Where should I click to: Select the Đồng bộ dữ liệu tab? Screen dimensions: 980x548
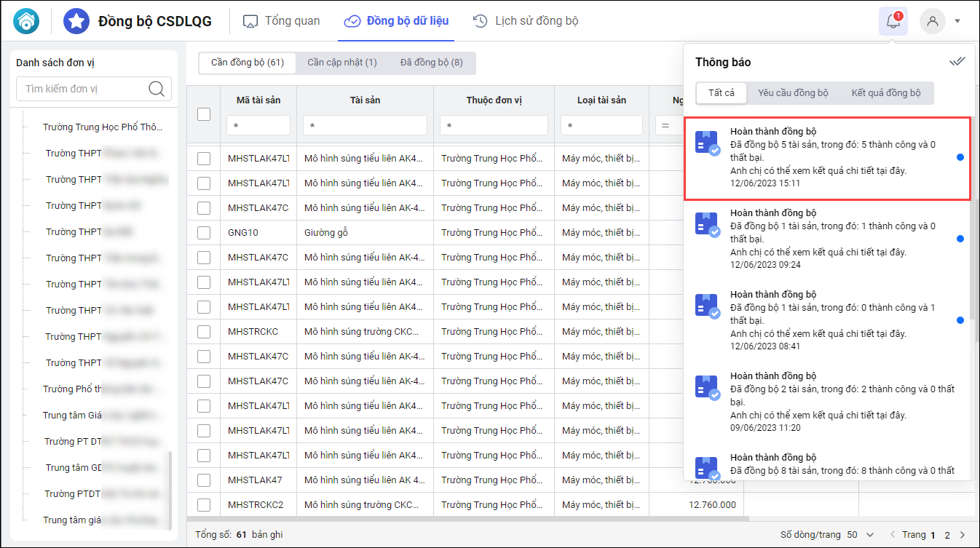pos(397,21)
